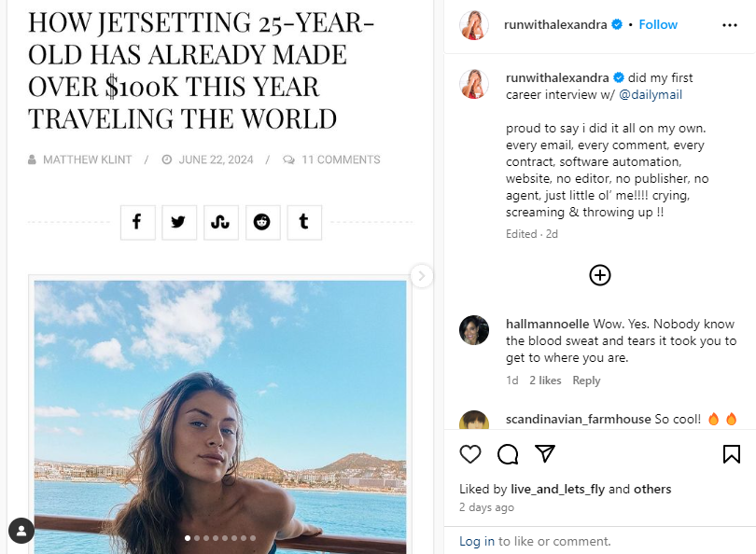Open comments via the speech bubble icon
The height and width of the screenshot is (554, 756).
point(508,454)
